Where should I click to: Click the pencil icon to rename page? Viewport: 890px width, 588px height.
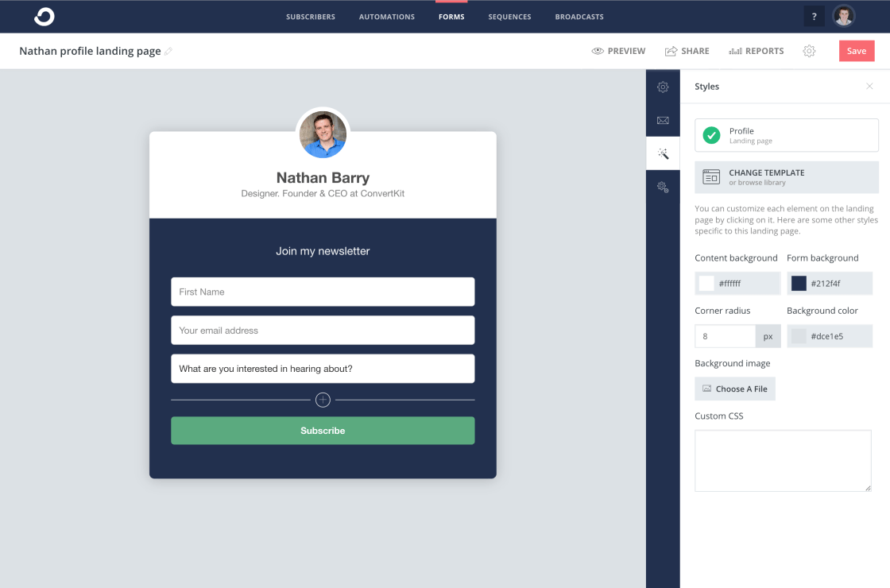click(168, 51)
